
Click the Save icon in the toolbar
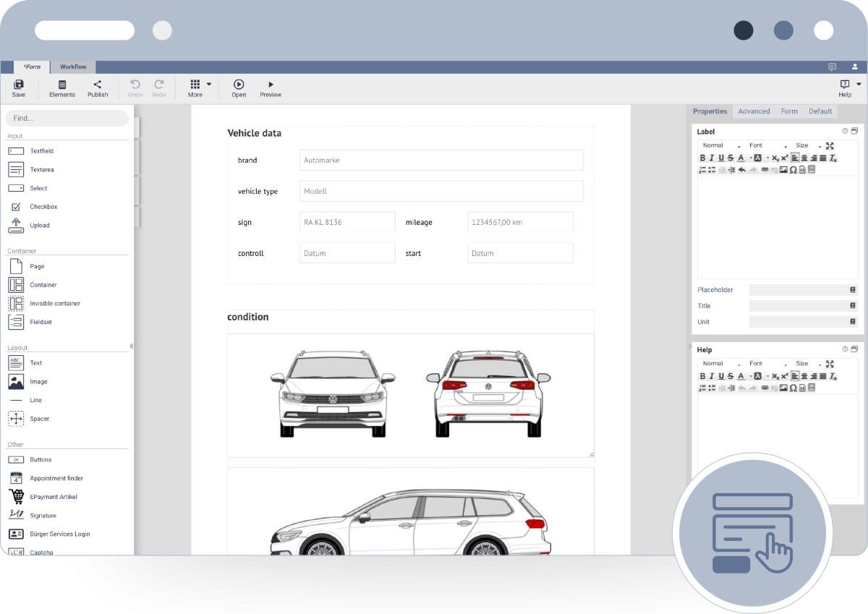click(18, 85)
